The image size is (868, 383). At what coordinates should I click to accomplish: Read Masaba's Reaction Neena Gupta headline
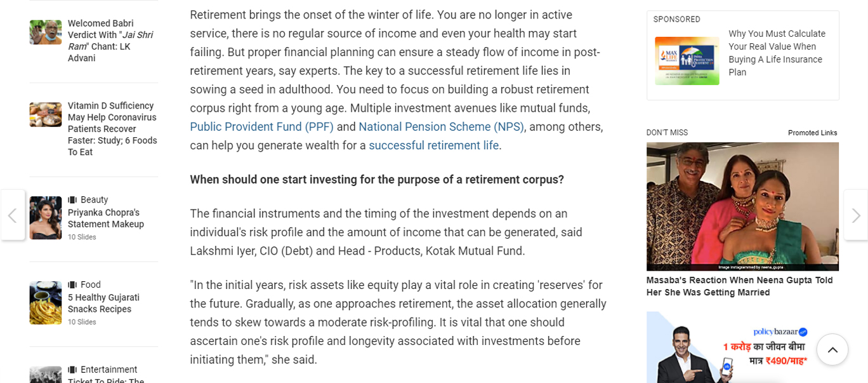[x=739, y=286]
